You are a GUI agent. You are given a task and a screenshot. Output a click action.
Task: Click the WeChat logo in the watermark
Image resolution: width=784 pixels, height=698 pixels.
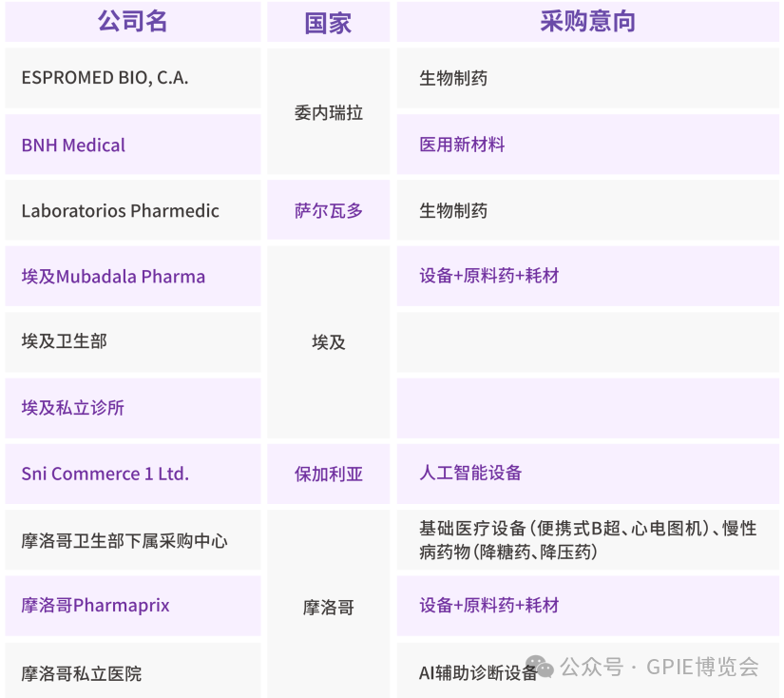[x=539, y=666]
